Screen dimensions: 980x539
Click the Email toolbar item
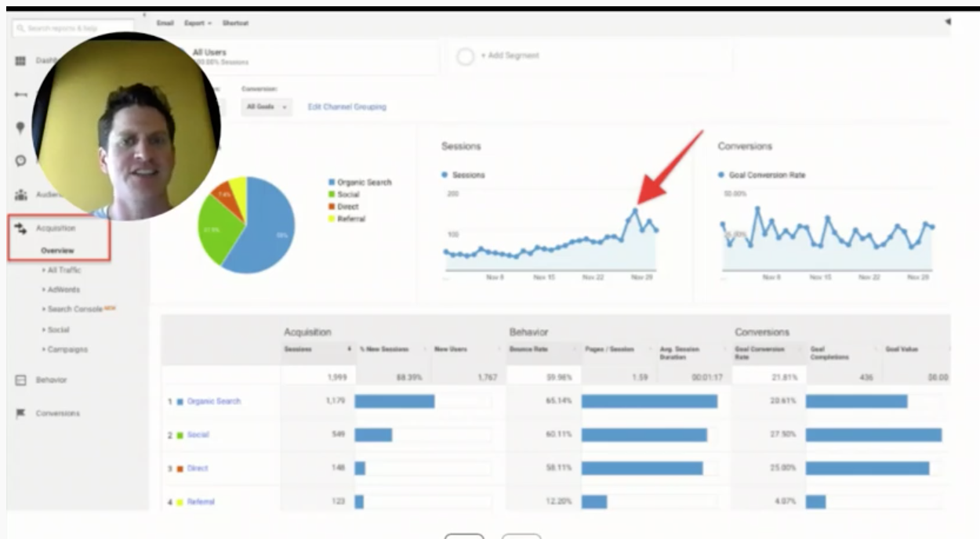165,24
